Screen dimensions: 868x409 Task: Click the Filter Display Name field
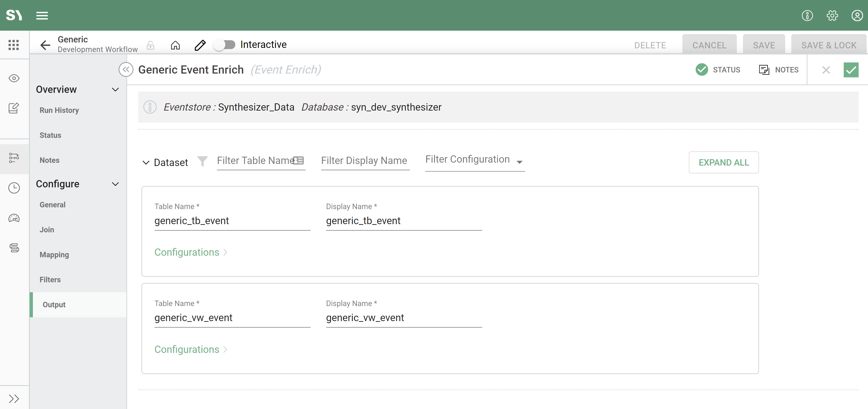coord(365,161)
